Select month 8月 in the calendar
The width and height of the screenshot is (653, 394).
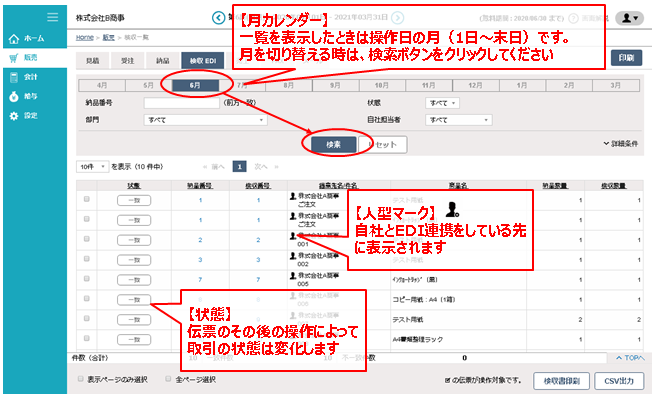coord(289,85)
